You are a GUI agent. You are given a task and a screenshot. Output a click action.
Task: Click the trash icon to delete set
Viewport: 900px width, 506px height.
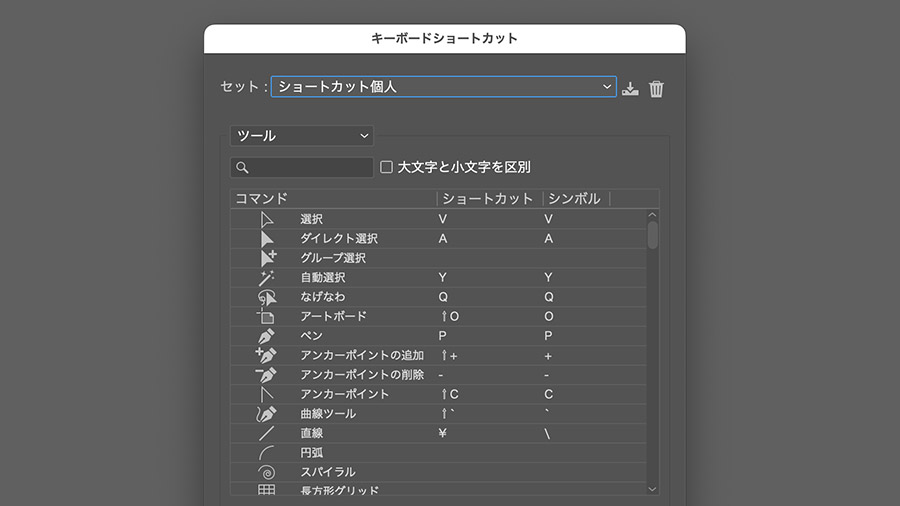pyautogui.click(x=656, y=88)
